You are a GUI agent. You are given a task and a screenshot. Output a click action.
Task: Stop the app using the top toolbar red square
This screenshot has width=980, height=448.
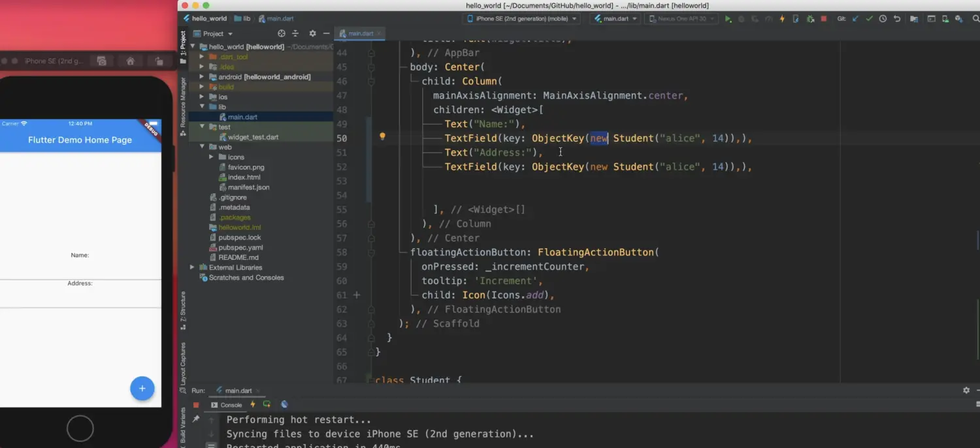click(x=824, y=19)
